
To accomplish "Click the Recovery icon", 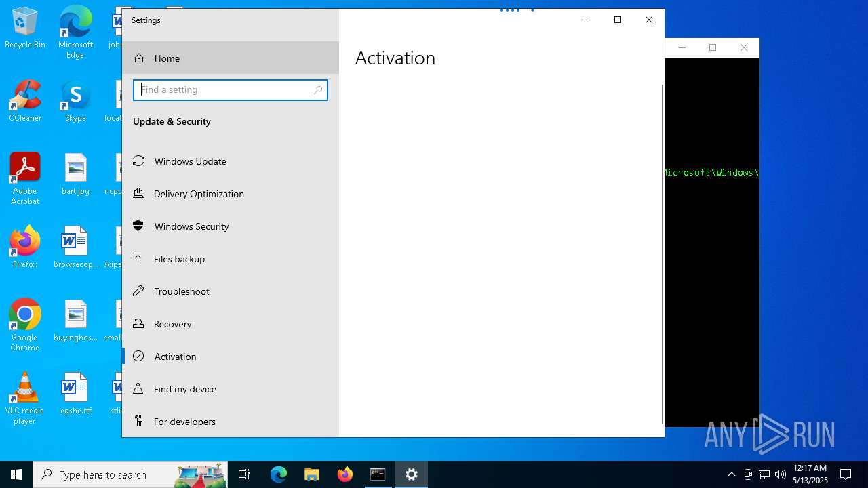I will click(x=138, y=323).
